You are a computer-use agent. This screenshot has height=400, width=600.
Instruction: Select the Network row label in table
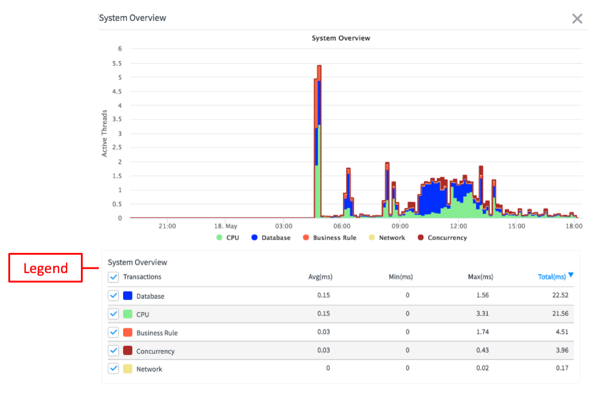click(149, 369)
